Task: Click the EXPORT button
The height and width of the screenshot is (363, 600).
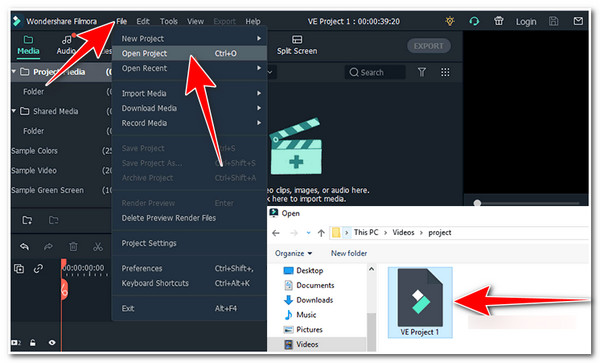Action: point(429,46)
